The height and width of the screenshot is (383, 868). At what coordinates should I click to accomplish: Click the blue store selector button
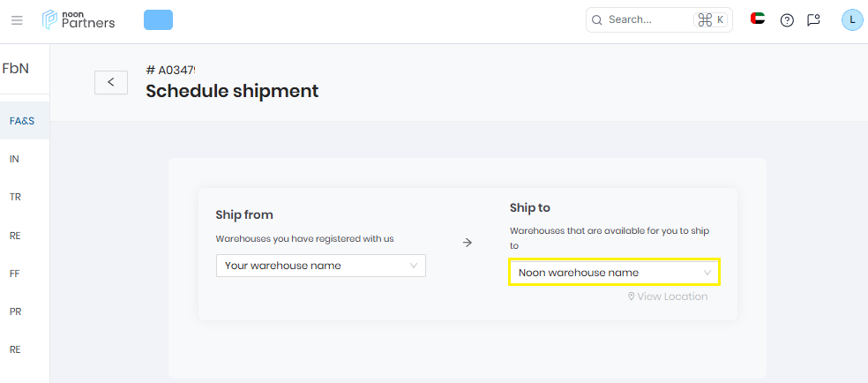pyautogui.click(x=158, y=20)
